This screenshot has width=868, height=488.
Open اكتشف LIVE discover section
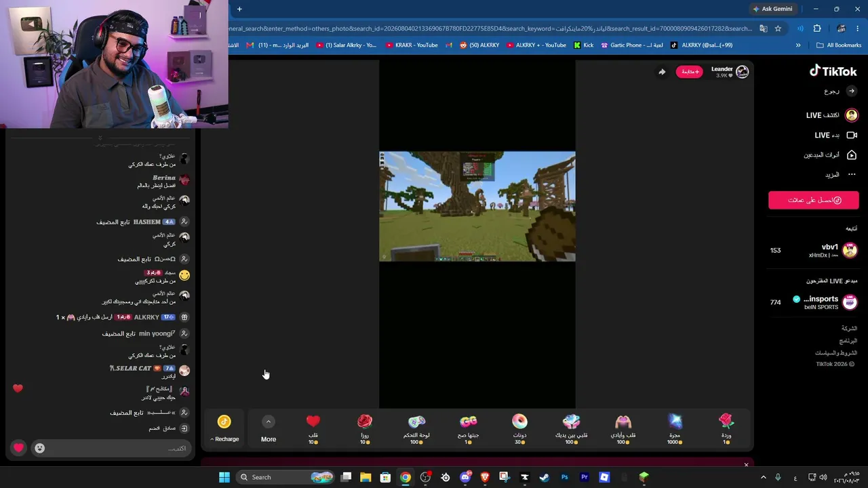coord(832,115)
